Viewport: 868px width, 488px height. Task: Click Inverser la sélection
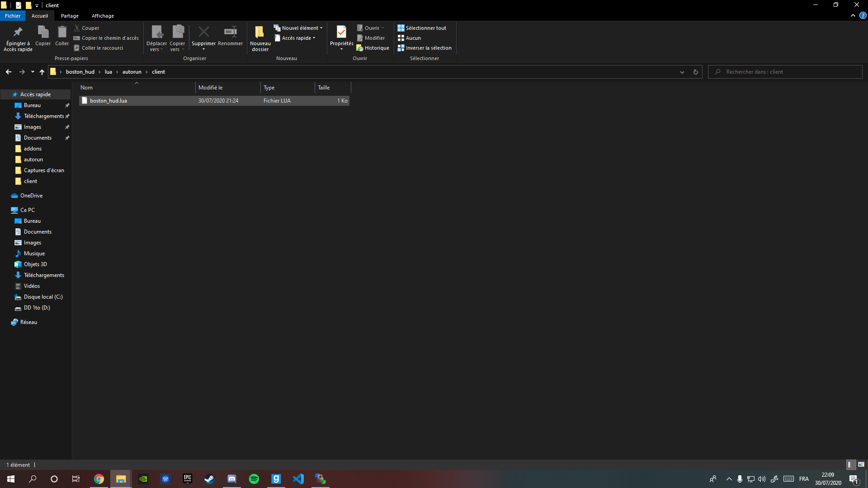[x=425, y=48]
